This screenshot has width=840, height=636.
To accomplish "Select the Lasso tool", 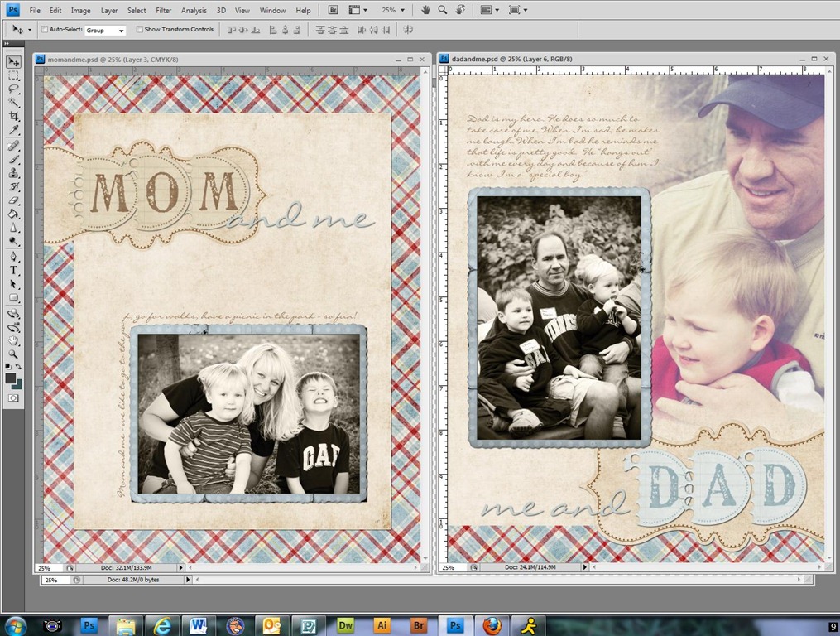I will [x=14, y=89].
